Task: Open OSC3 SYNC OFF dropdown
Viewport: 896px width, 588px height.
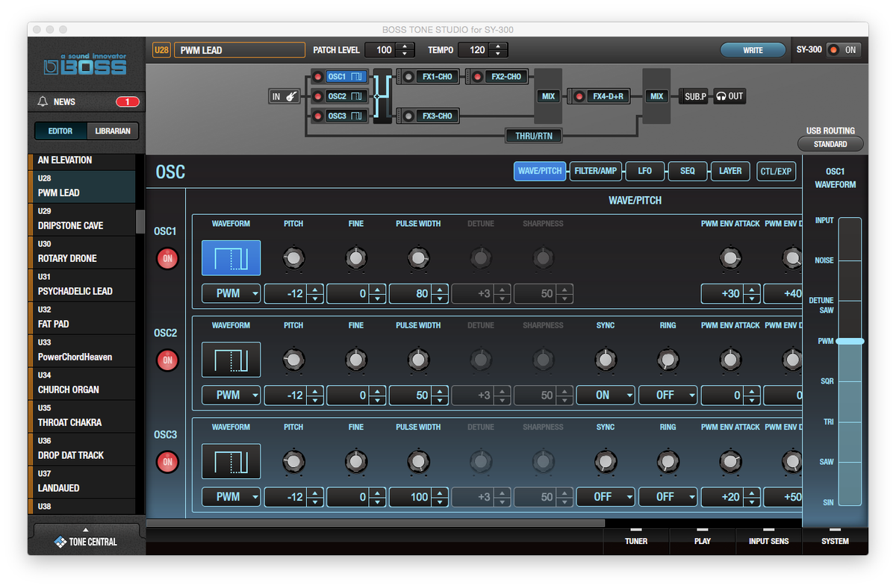Action: point(606,496)
